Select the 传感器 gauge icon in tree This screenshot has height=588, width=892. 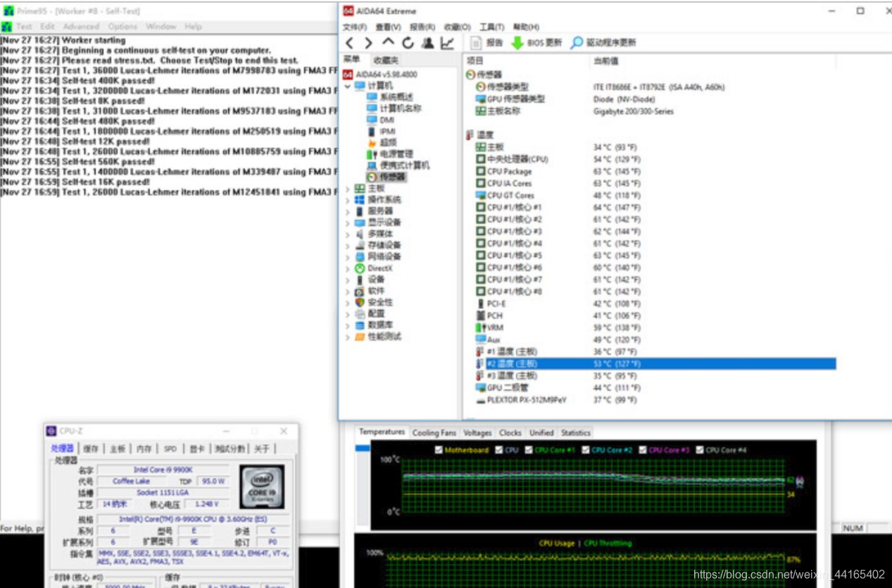pyautogui.click(x=372, y=177)
